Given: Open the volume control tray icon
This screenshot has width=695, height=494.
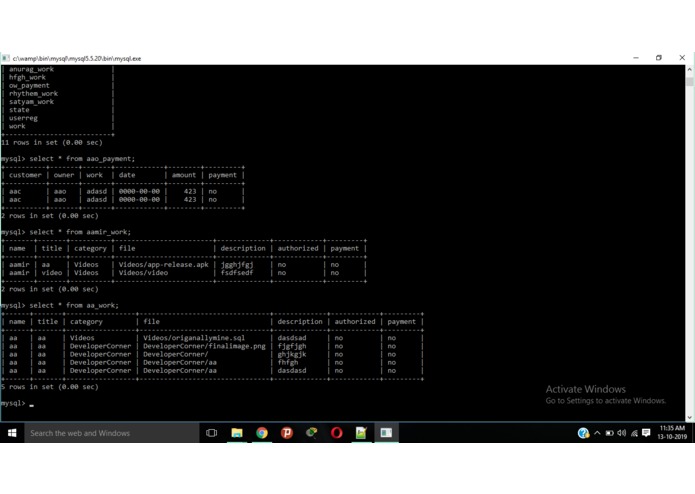Looking at the screenshot, I should point(622,433).
